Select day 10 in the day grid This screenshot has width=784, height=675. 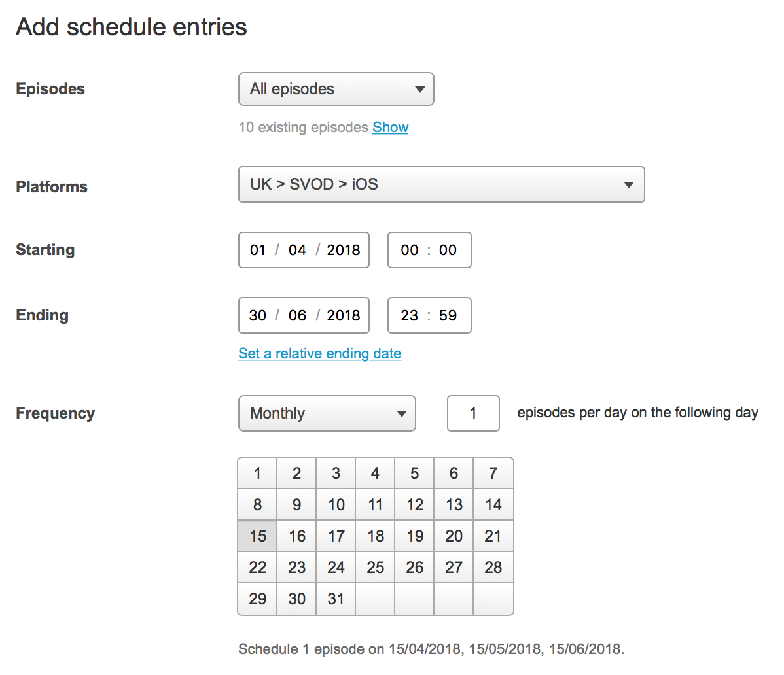point(336,505)
